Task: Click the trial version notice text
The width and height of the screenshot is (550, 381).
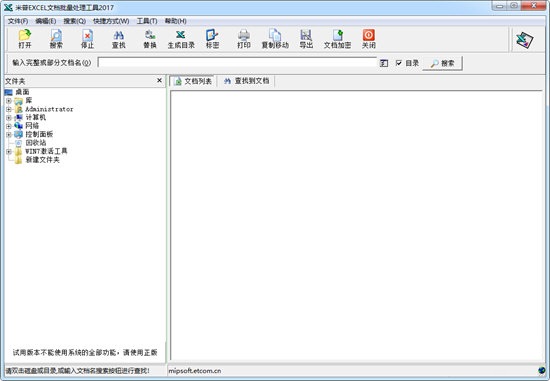Action: 85,352
